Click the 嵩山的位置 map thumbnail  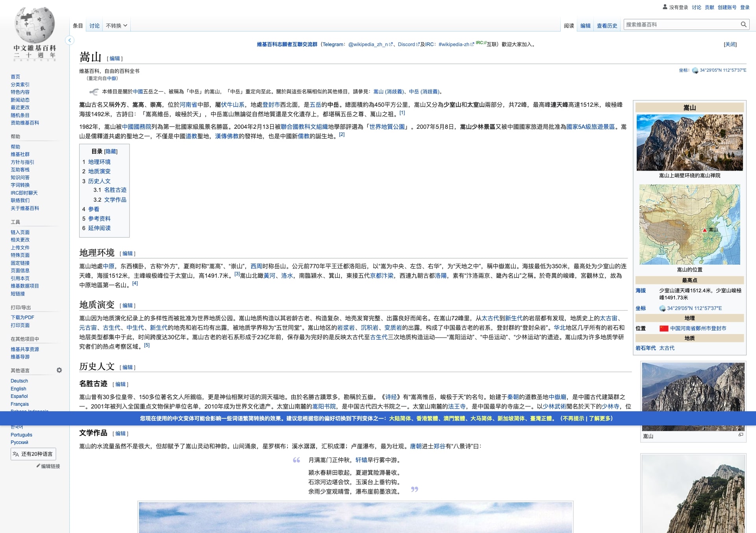point(689,225)
